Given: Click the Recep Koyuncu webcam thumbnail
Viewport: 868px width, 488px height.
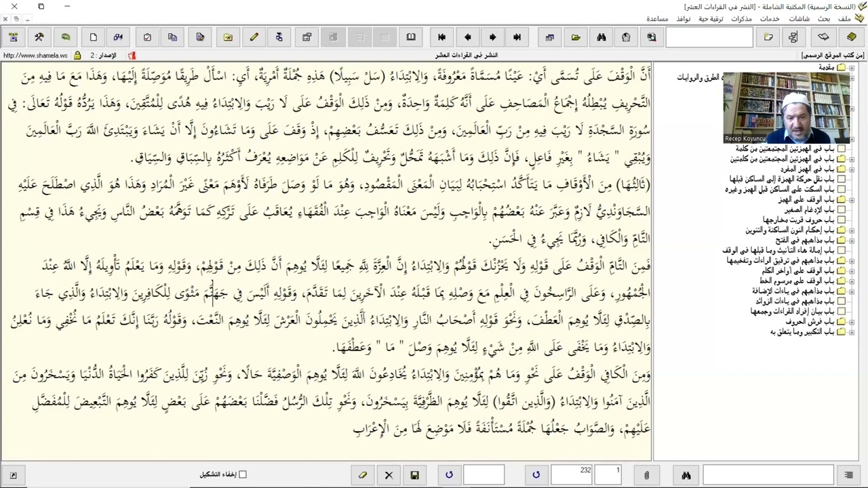Looking at the screenshot, I should click(787, 108).
